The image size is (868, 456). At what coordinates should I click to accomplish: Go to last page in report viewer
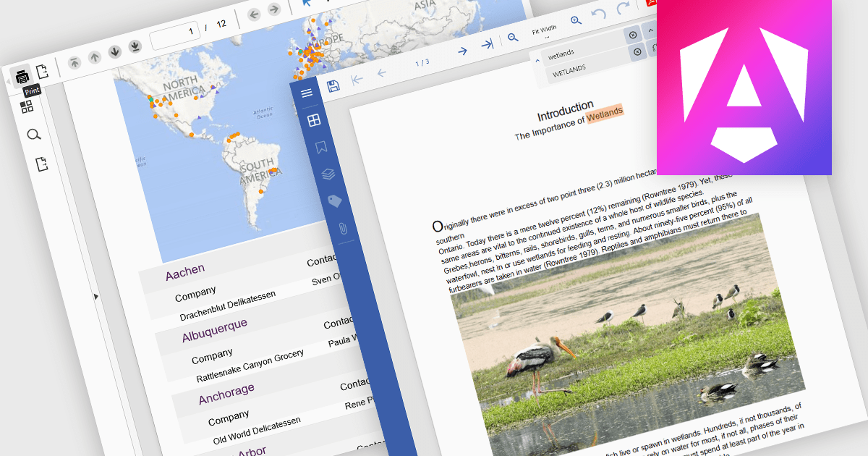click(x=135, y=47)
